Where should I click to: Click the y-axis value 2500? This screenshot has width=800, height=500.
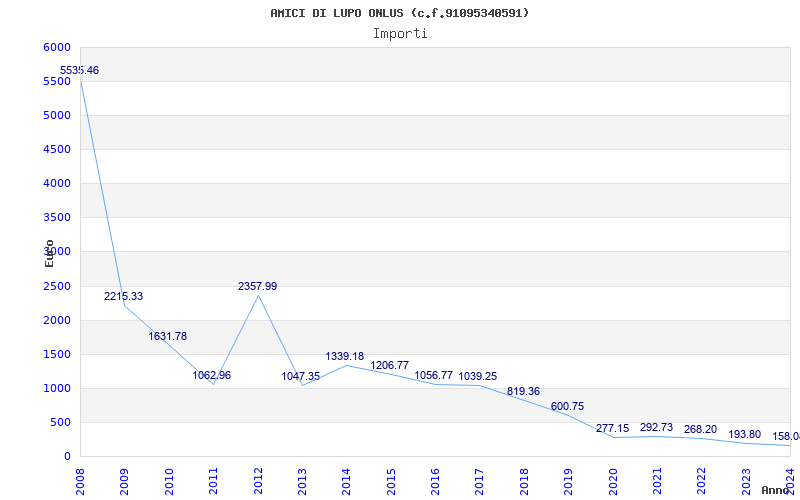(57, 286)
